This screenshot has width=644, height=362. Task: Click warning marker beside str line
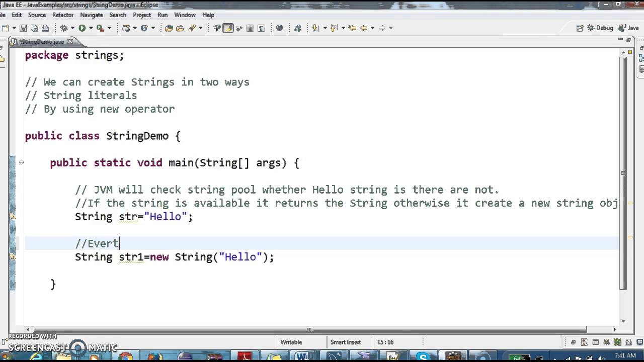[x=12, y=217]
